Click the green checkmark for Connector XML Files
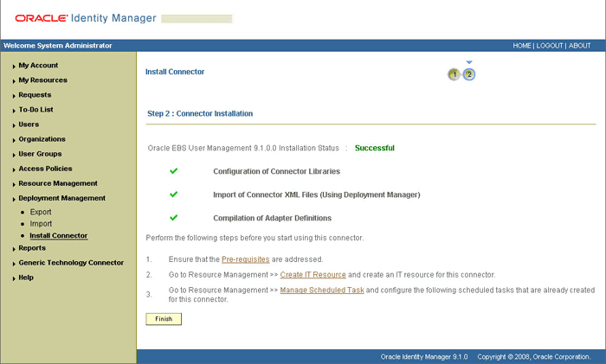The height and width of the screenshot is (364, 606). [173, 195]
